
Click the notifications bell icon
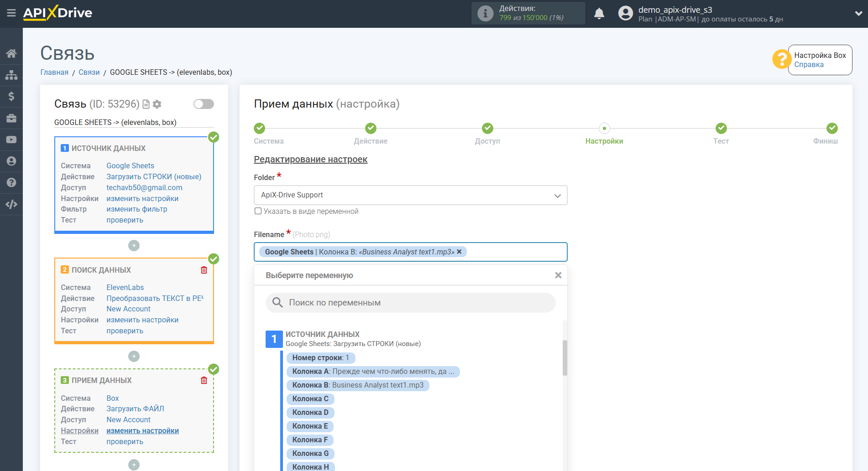click(x=599, y=14)
